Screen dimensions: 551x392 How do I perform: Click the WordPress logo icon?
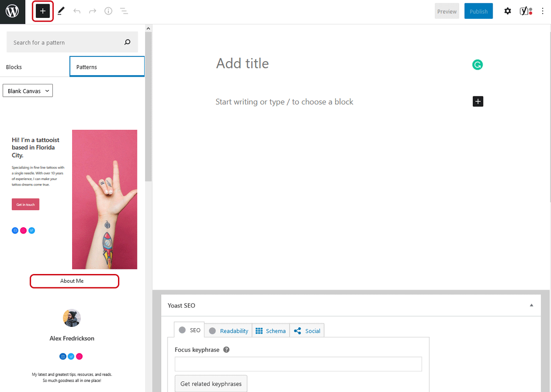pyautogui.click(x=12, y=11)
